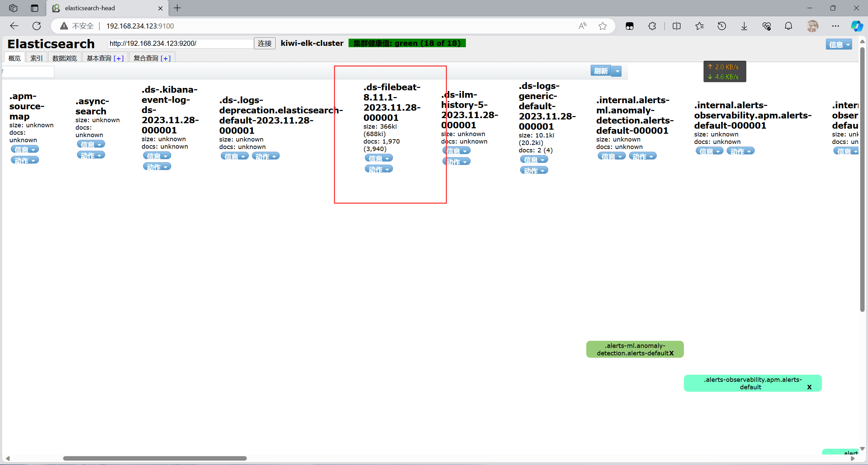This screenshot has width=868, height=465.
Task: Remove .alerts-observability.apm.alerts-default alias with X
Action: tap(809, 387)
